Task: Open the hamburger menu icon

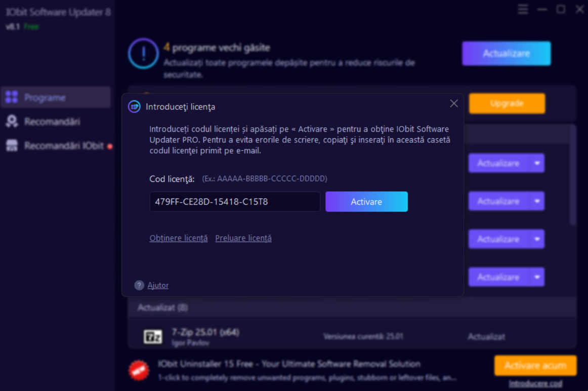Action: point(523,10)
